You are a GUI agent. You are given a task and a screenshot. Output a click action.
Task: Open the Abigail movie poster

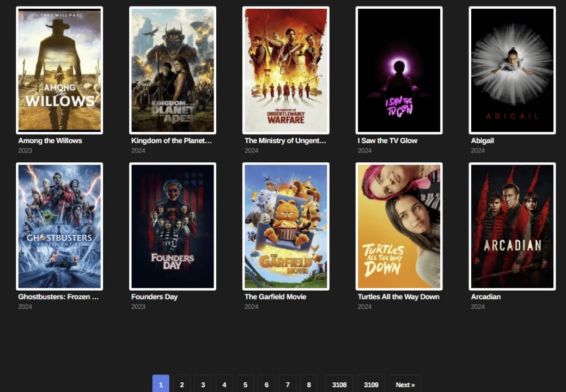(512, 70)
